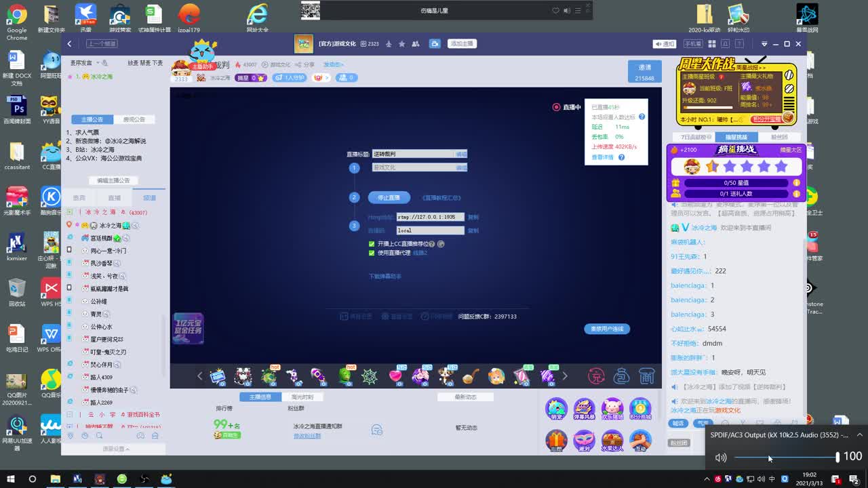Open the 最新动态 tab
The width and height of the screenshot is (868, 488).
click(x=465, y=397)
